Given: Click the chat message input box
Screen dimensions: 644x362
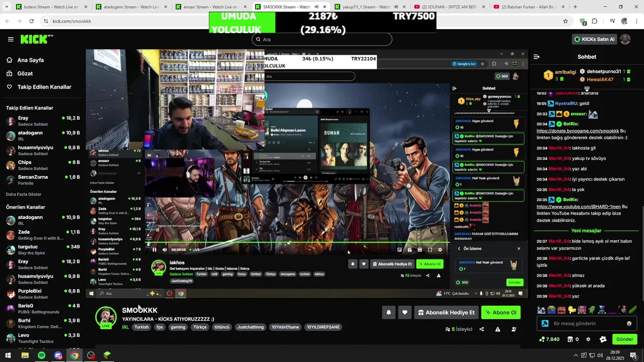Looking at the screenshot, I should coord(587,323).
